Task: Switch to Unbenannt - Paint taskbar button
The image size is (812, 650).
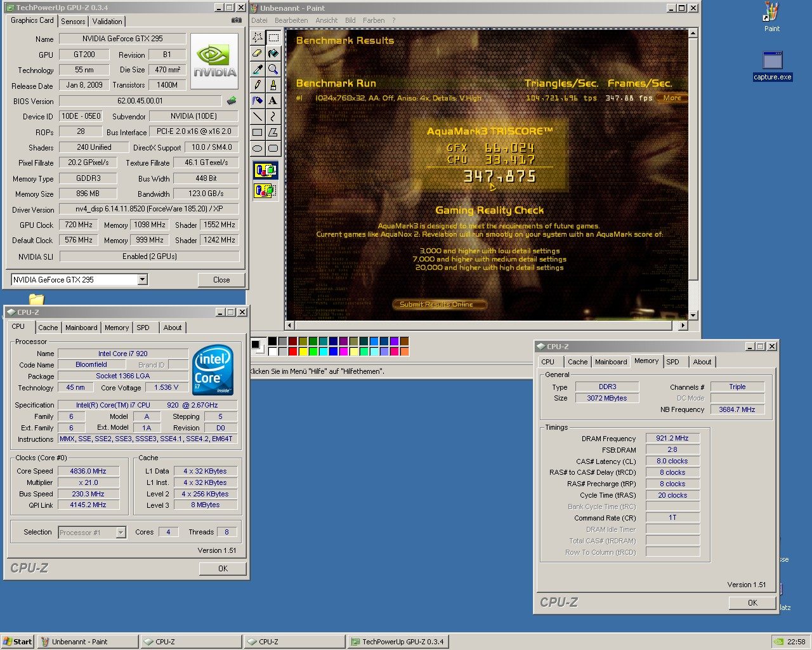Action: click(88, 642)
